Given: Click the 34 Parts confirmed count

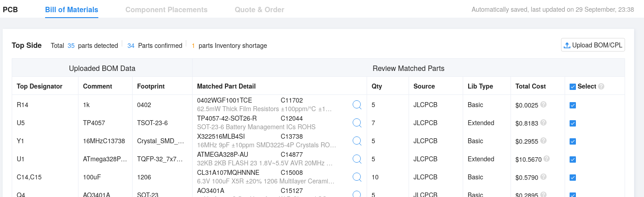Looking at the screenshot, I should [x=131, y=46].
